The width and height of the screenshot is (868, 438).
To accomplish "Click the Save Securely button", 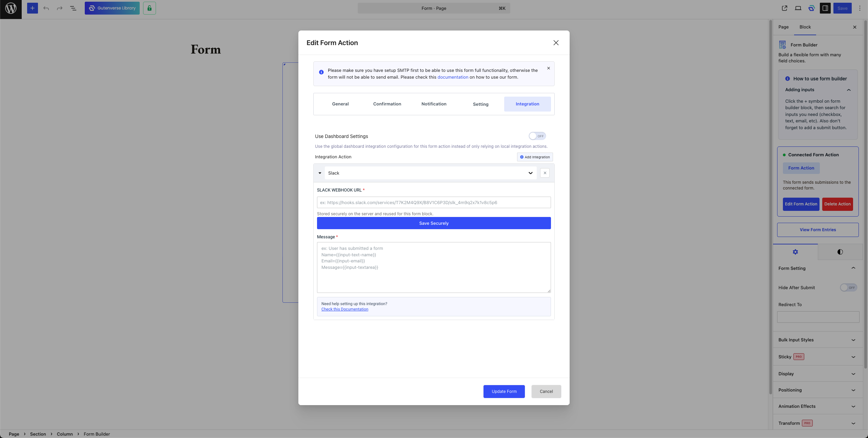I will click(434, 223).
